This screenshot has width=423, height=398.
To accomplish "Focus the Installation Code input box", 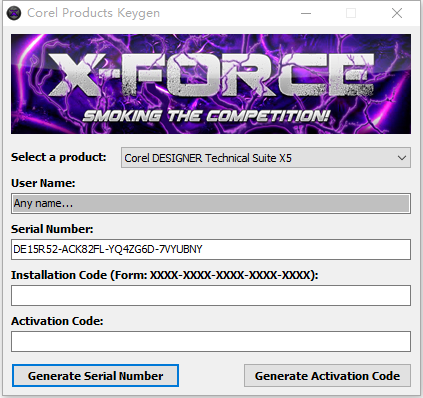I will click(x=211, y=295).
